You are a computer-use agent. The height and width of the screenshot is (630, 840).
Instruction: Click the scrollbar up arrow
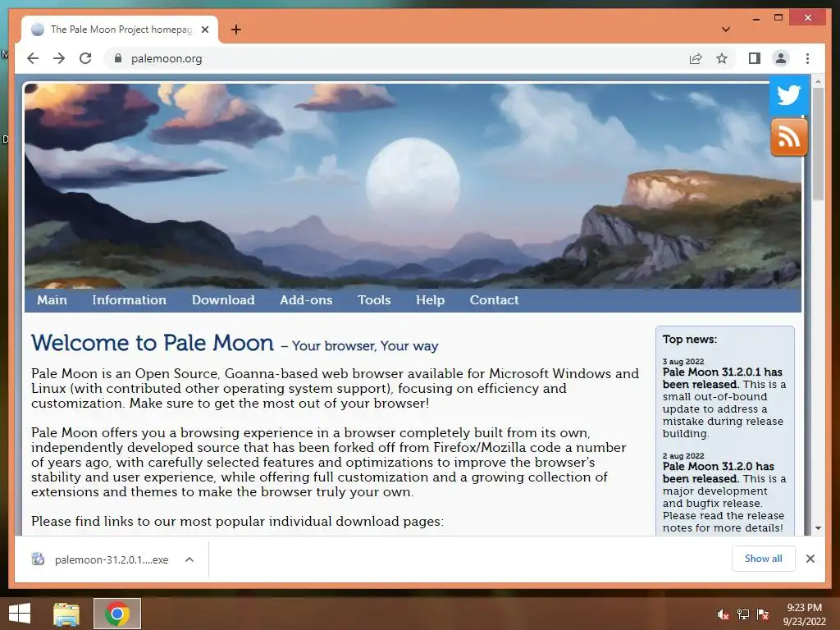click(x=818, y=82)
